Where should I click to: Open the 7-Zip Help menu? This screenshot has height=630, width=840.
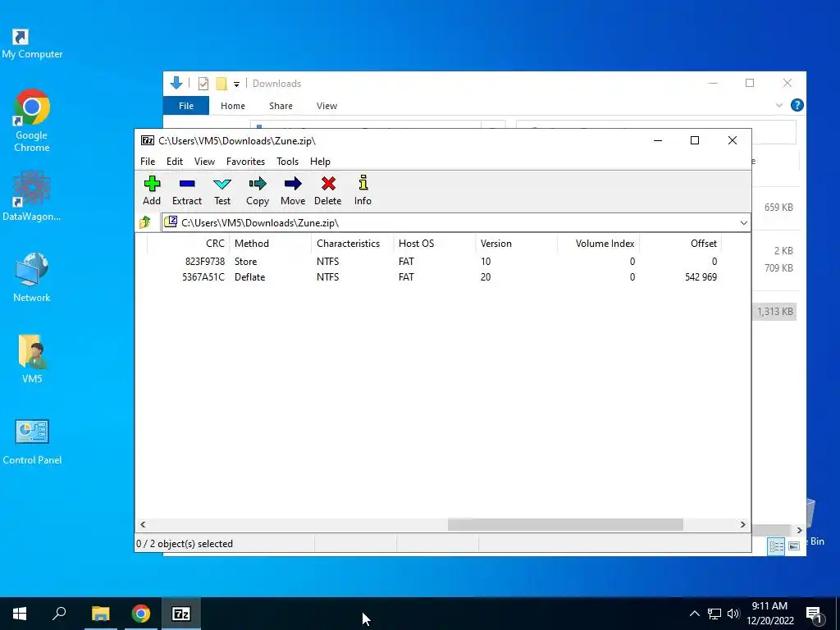pyautogui.click(x=321, y=162)
